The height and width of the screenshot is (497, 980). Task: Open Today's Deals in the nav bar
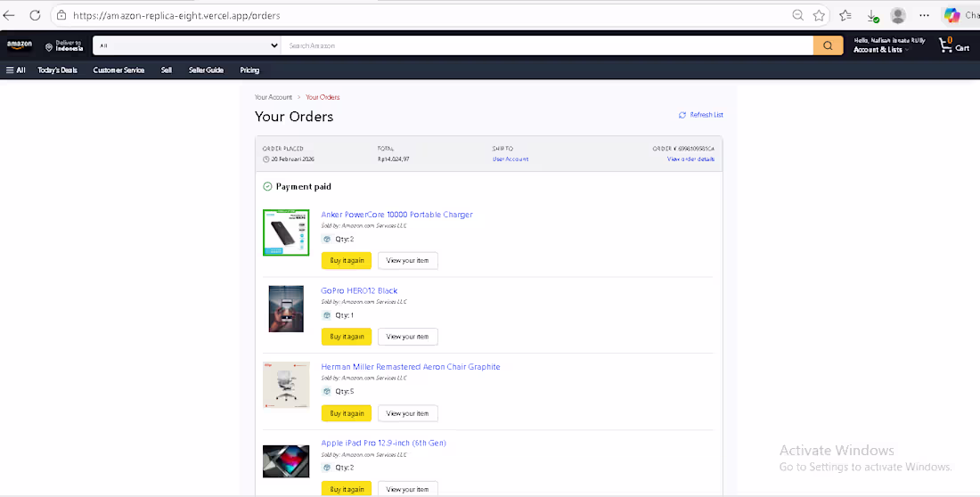coord(58,70)
